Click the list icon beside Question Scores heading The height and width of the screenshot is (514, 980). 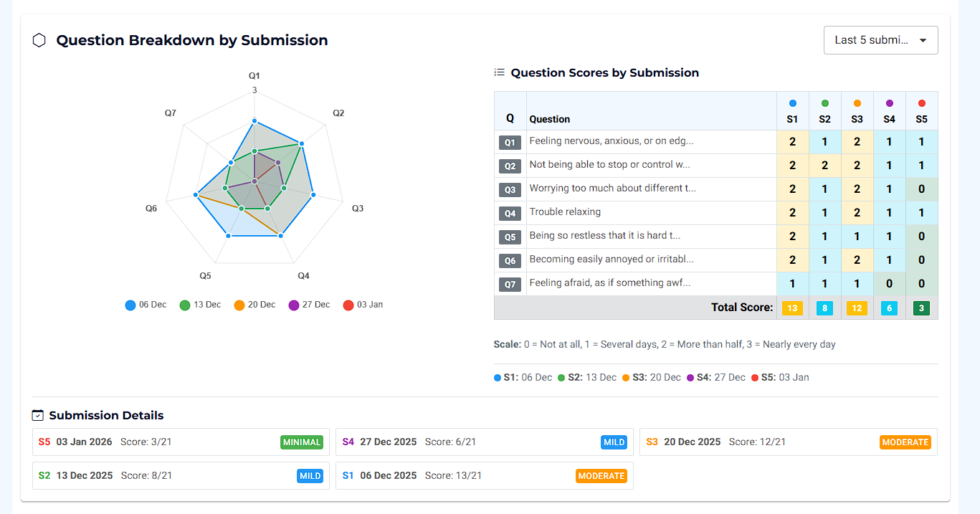(x=500, y=72)
